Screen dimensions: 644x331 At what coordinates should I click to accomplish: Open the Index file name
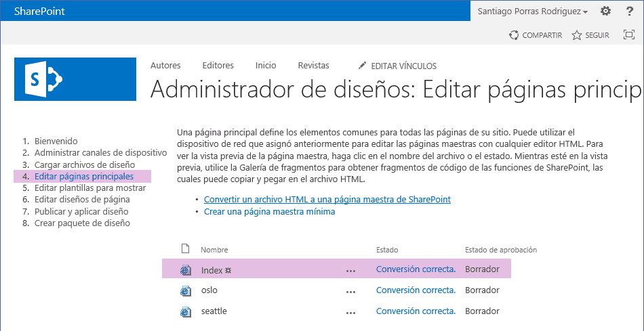pyautogui.click(x=212, y=270)
